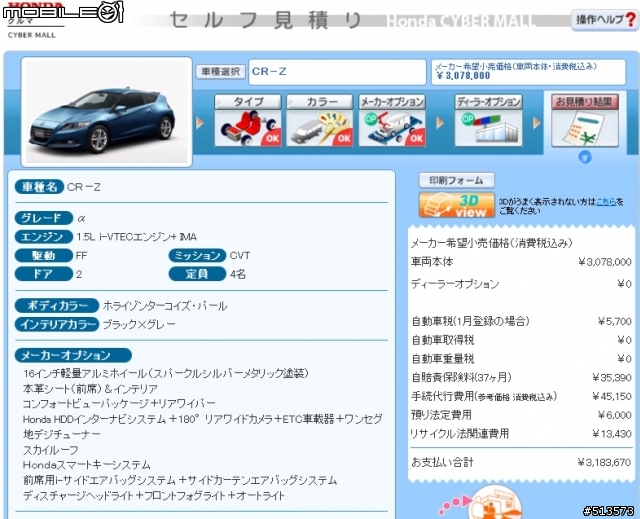Click the 定員 label badge

tap(197, 274)
